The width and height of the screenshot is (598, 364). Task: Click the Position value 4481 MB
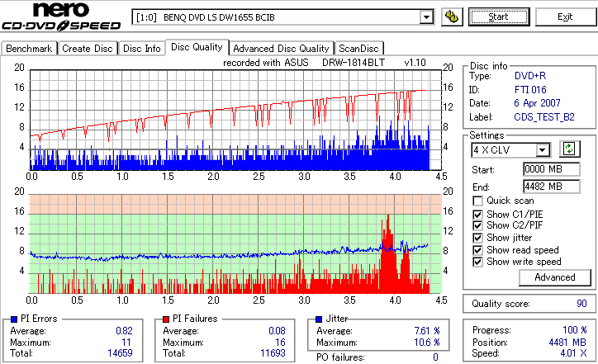click(568, 343)
